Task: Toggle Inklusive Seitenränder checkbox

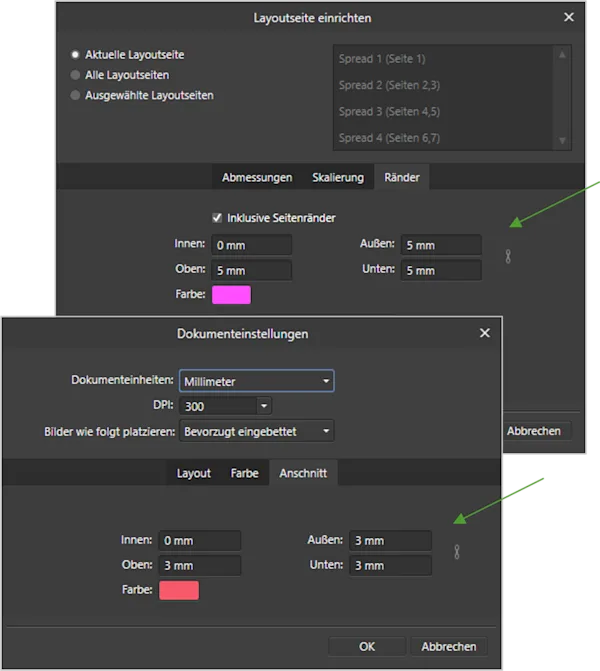Action: click(x=217, y=218)
